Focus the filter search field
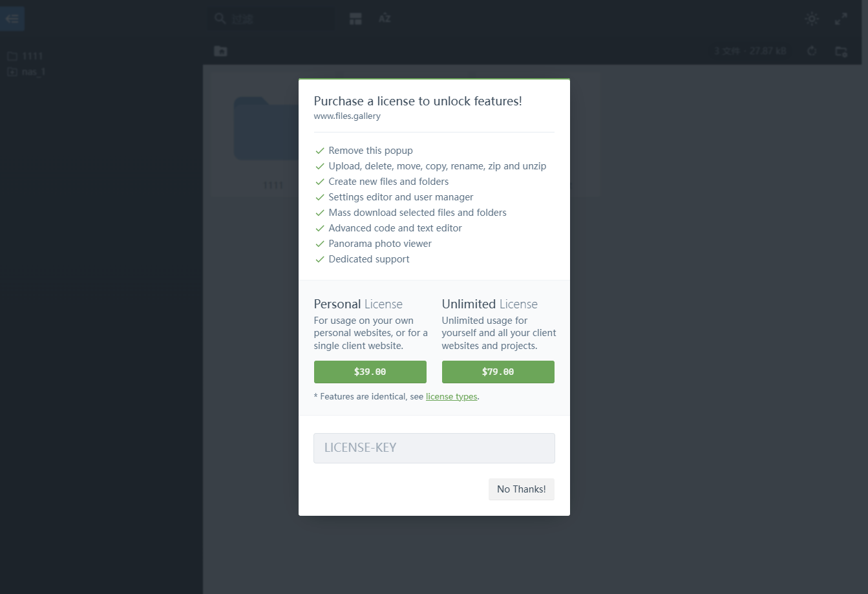This screenshot has height=594, width=868. click(x=278, y=19)
